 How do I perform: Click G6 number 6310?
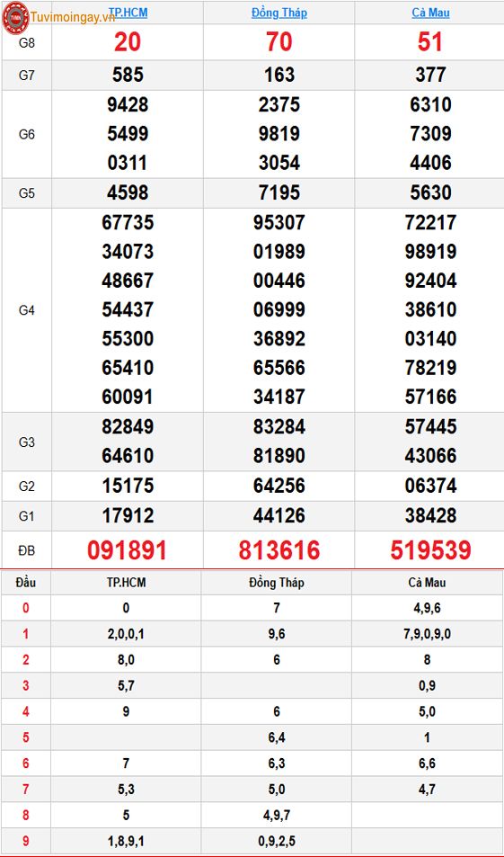(x=430, y=104)
